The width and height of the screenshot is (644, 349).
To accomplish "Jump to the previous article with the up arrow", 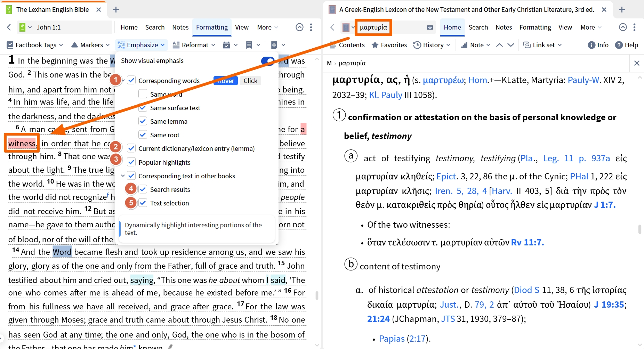I will [499, 45].
